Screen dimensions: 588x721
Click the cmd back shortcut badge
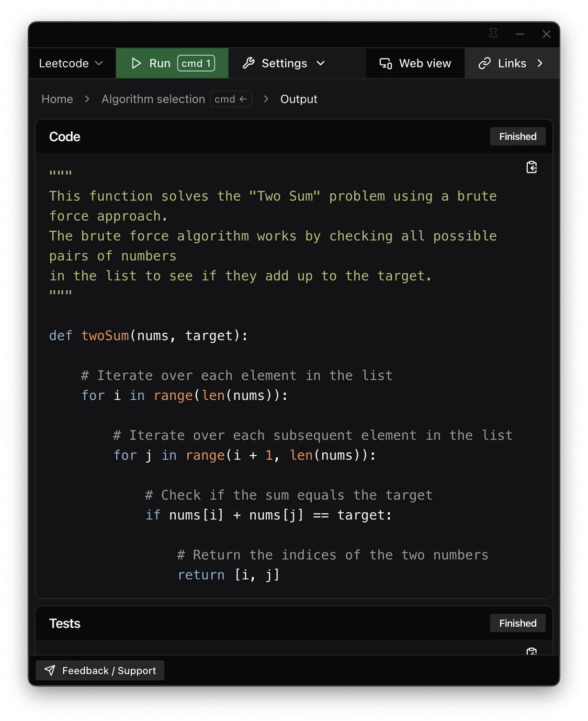tap(231, 99)
